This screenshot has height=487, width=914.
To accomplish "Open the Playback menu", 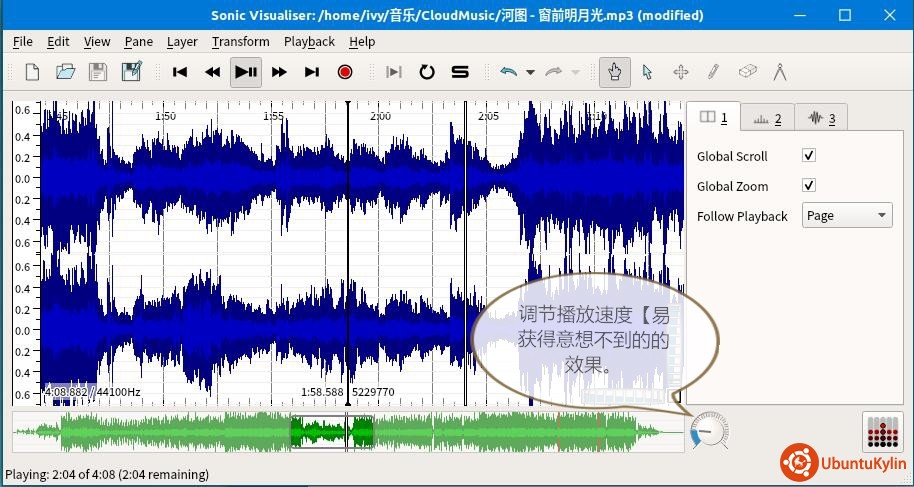I will click(309, 41).
